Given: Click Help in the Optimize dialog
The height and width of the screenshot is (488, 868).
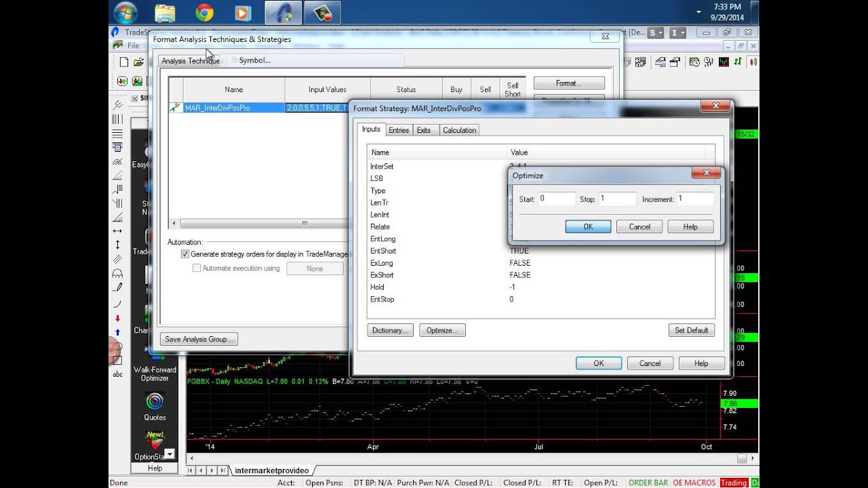Looking at the screenshot, I should tap(690, 227).
